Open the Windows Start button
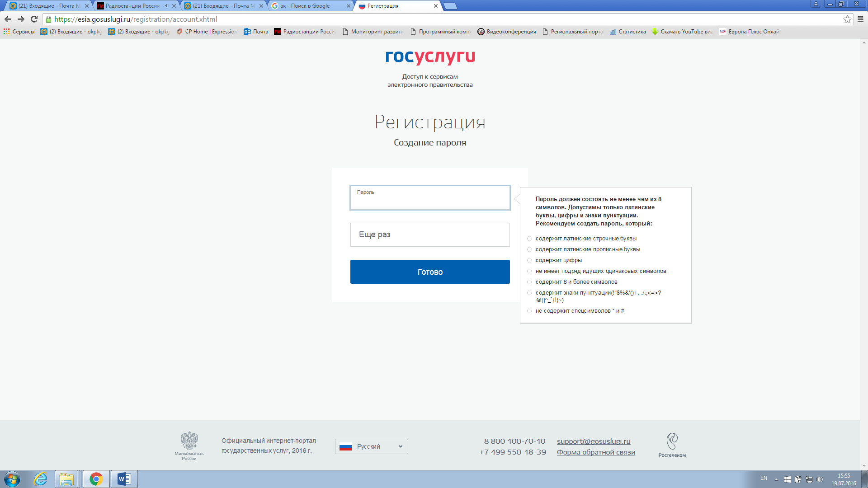Screen dimensions: 868x488 (12, 479)
